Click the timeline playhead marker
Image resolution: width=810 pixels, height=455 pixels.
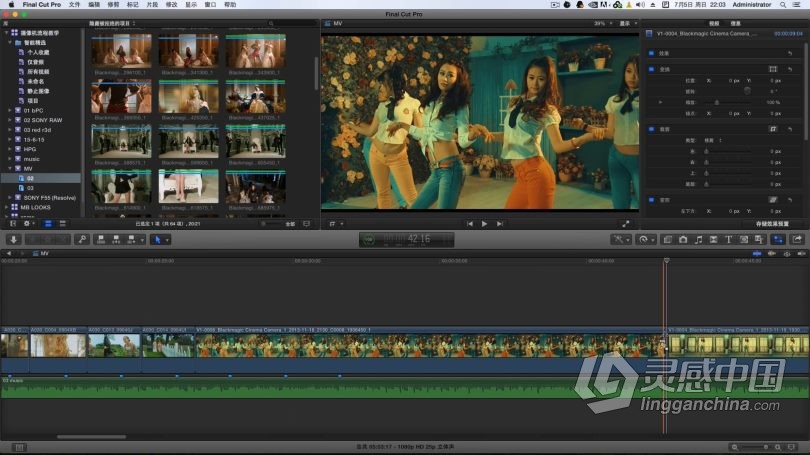(666, 261)
